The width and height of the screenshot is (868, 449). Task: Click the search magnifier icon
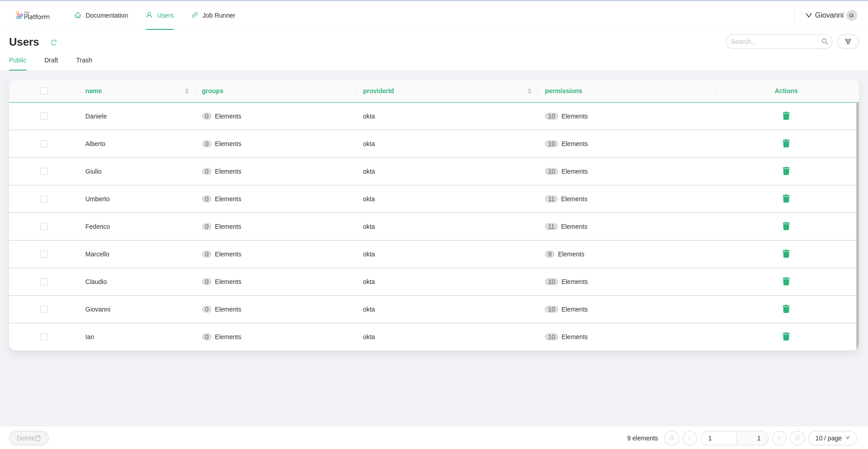coord(825,41)
